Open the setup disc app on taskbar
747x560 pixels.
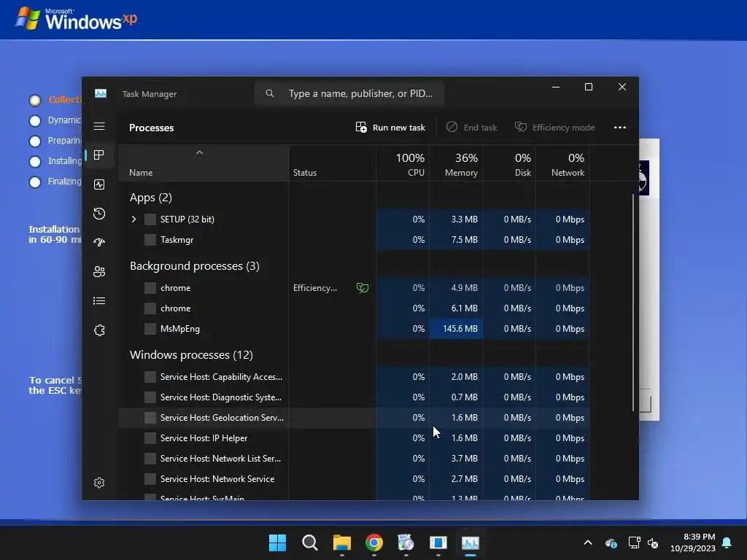[x=406, y=542]
